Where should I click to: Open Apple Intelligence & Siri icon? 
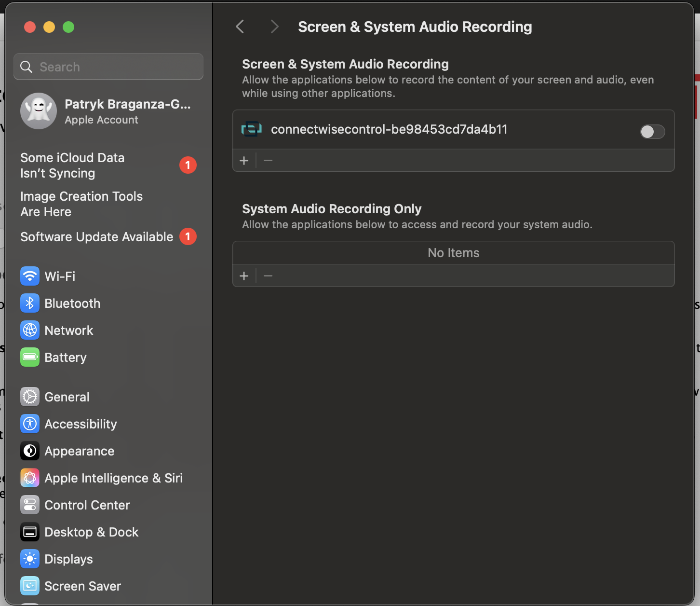(x=30, y=478)
